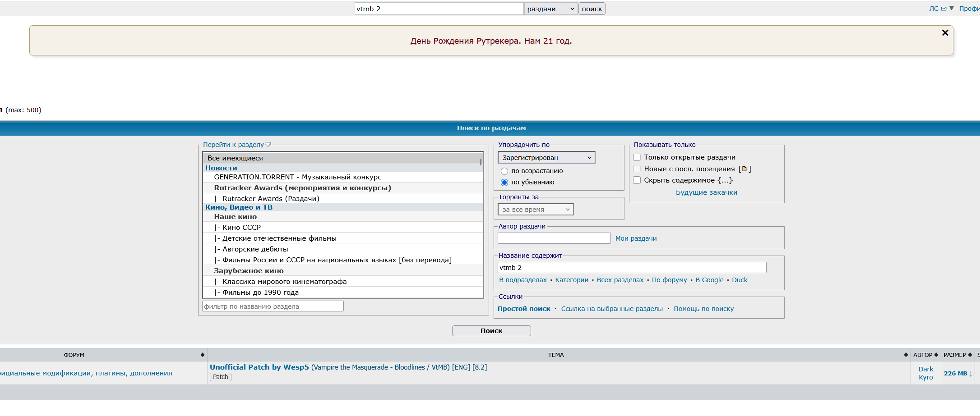Image resolution: width=980 pixels, height=416 pixels.
Task: Open the ЛС private messages link
Action: 934,9
